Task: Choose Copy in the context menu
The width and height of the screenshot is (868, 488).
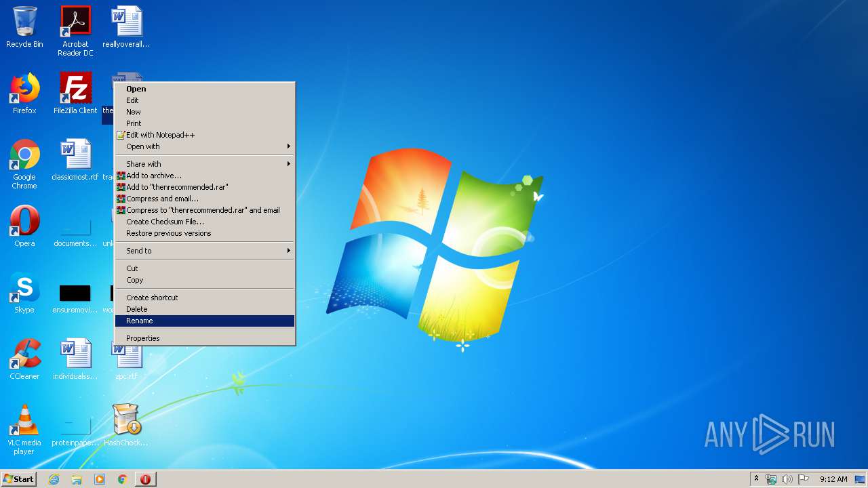Action: pos(205,280)
